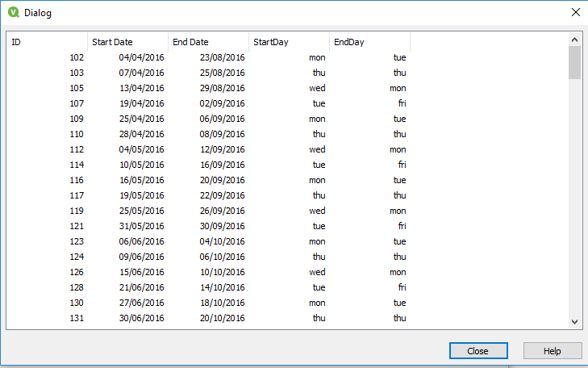Click start date 06/06/2016
588x368 pixels.
point(142,241)
